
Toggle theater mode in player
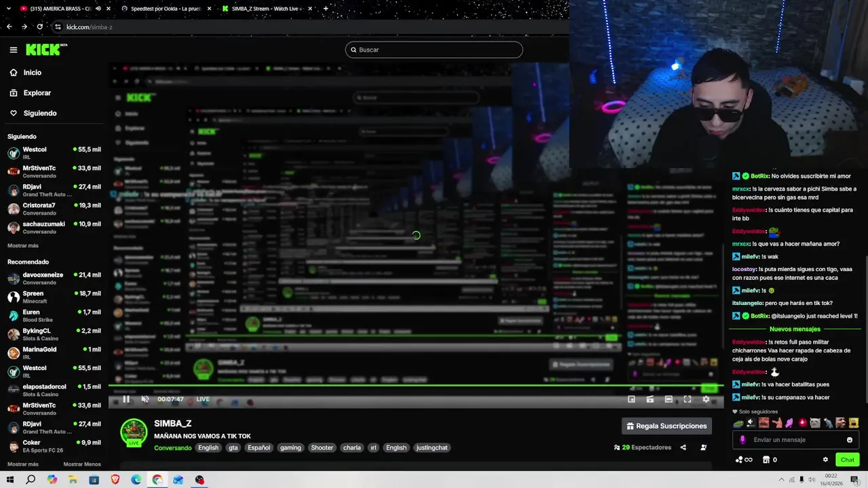(669, 399)
